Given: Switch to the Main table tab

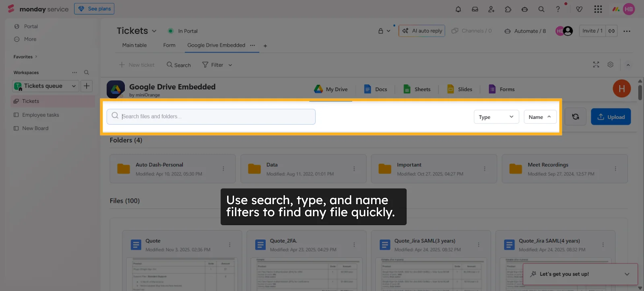Looking at the screenshot, I should [134, 45].
